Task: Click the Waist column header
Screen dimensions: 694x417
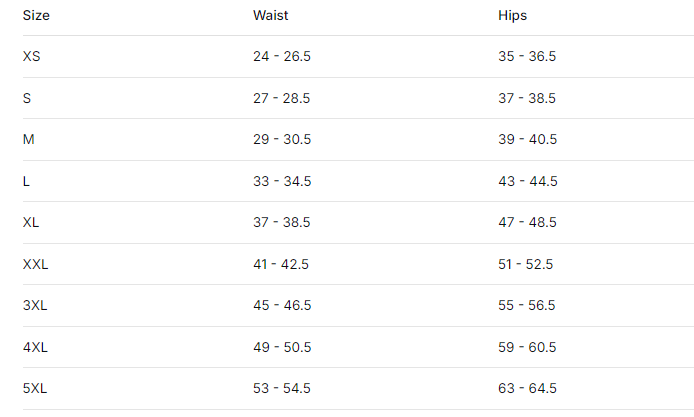Action: 271,16
